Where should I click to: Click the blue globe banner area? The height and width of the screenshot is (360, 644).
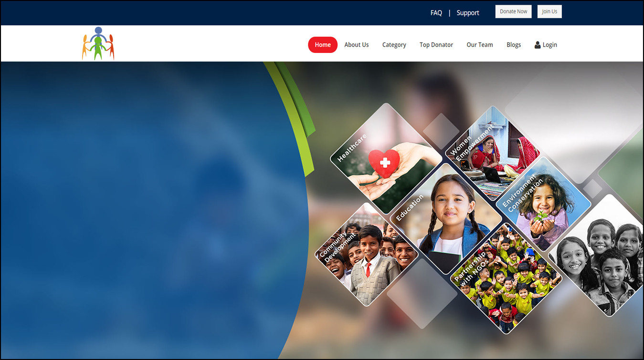pyautogui.click(x=143, y=210)
